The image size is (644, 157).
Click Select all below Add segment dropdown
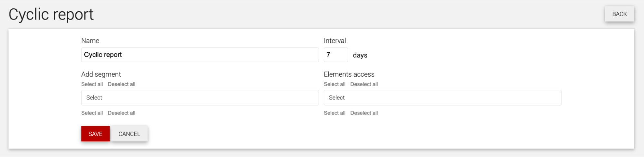point(92,113)
